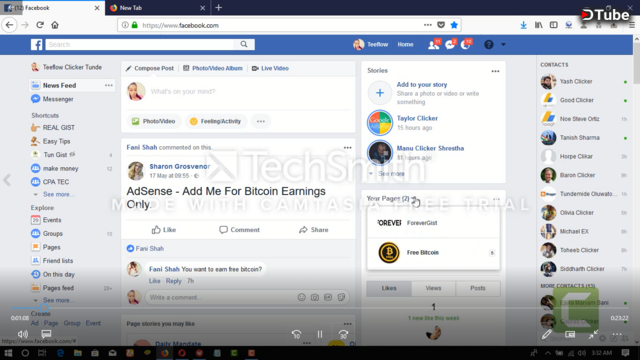The image size is (640, 360).
Task: Like the AdSense Bitcoin post
Action: tap(164, 230)
